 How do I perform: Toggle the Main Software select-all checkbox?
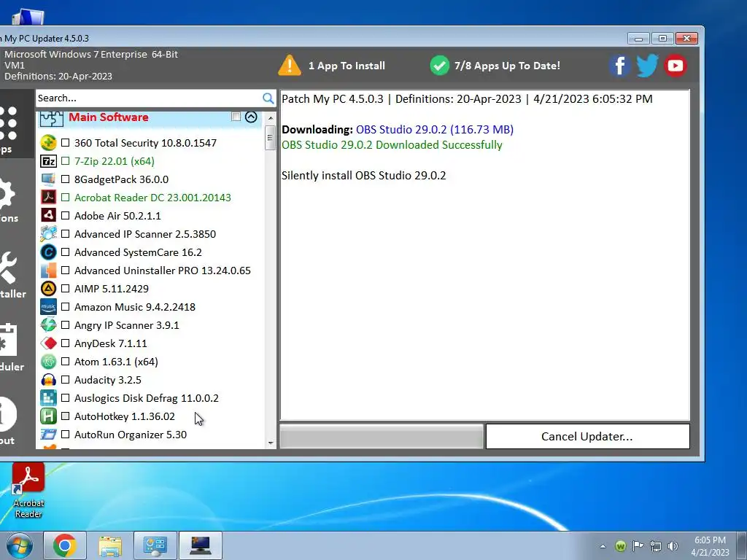click(x=236, y=117)
